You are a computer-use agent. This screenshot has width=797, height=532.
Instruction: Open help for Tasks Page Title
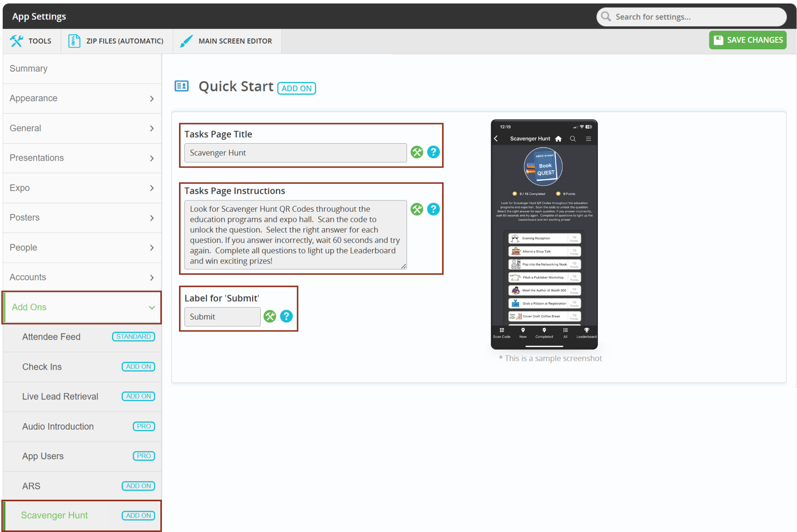click(x=433, y=152)
